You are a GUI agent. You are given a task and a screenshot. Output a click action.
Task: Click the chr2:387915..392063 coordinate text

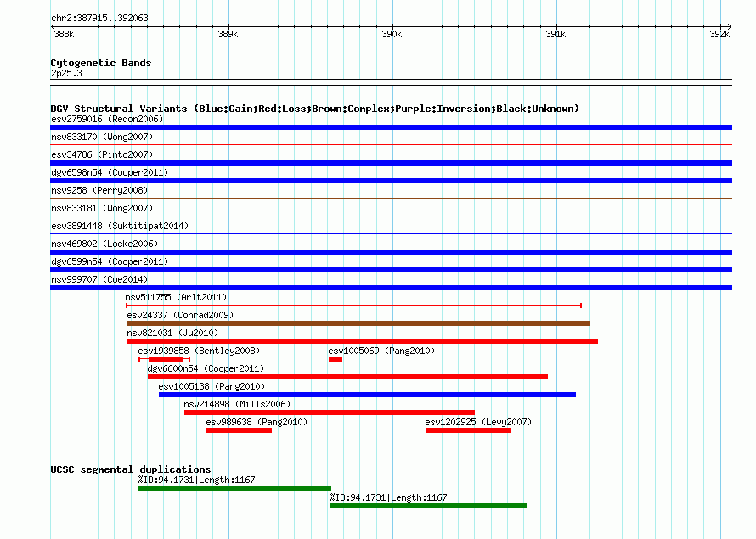click(99, 18)
